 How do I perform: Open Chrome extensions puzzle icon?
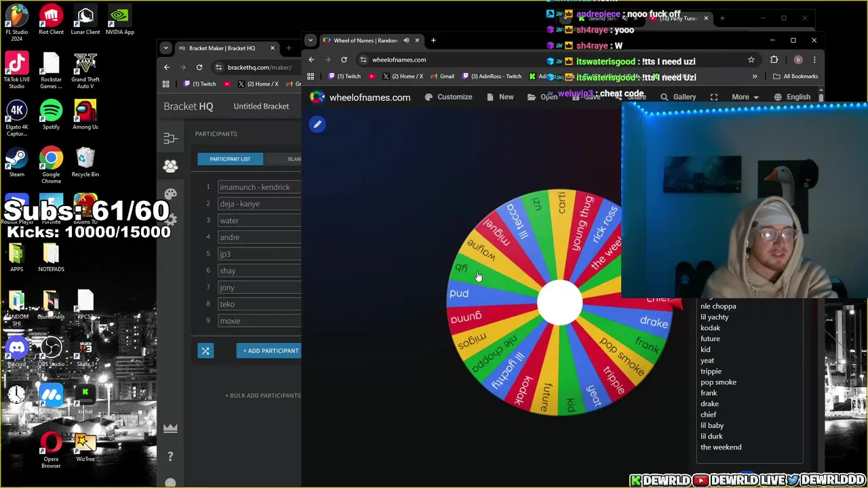(774, 60)
